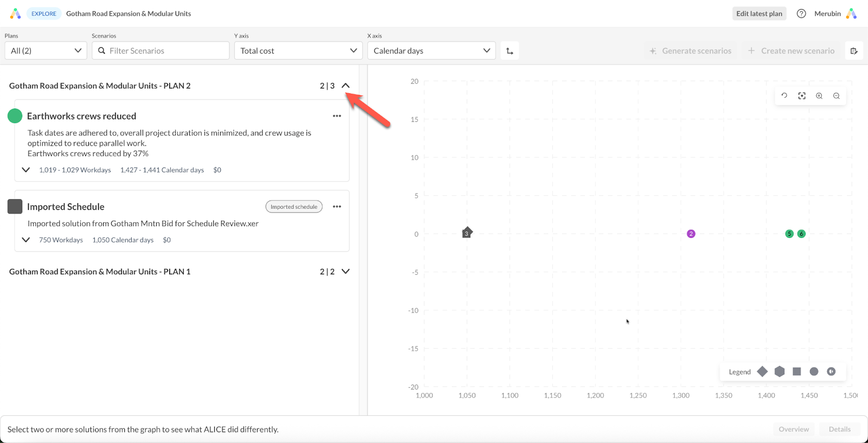Image resolution: width=868 pixels, height=443 pixels.
Task: Switch to the Details tab
Action: pos(840,429)
